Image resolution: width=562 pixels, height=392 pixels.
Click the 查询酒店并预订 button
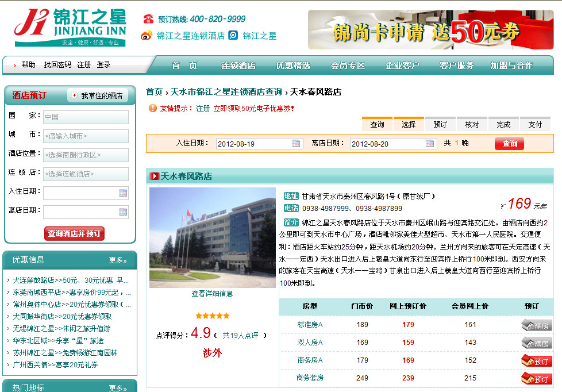[74, 233]
